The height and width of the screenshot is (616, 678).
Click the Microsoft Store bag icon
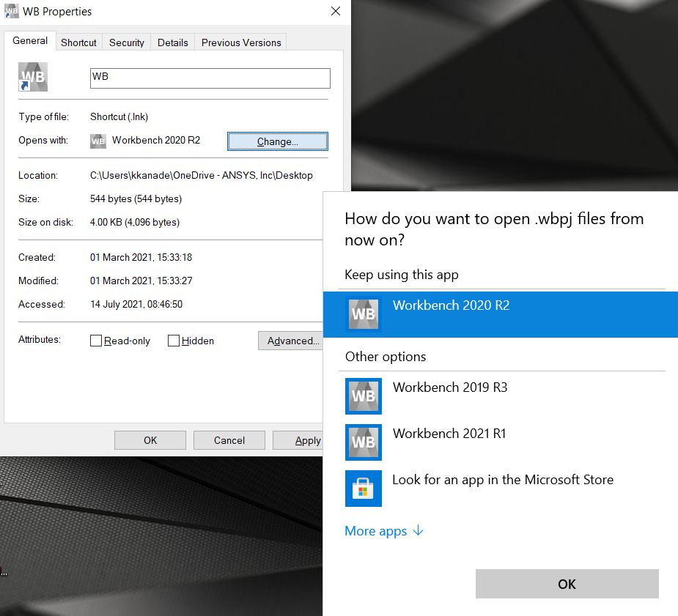(364, 488)
